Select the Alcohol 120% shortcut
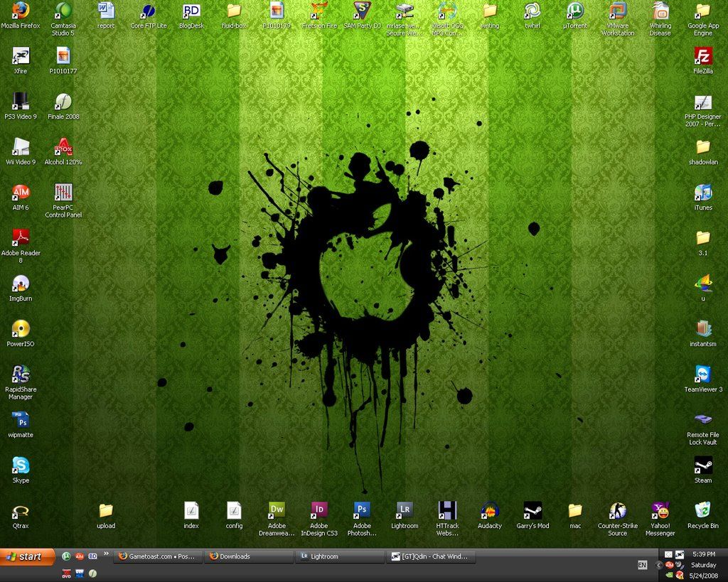Viewport: 728px width, 582px height. 63,152
